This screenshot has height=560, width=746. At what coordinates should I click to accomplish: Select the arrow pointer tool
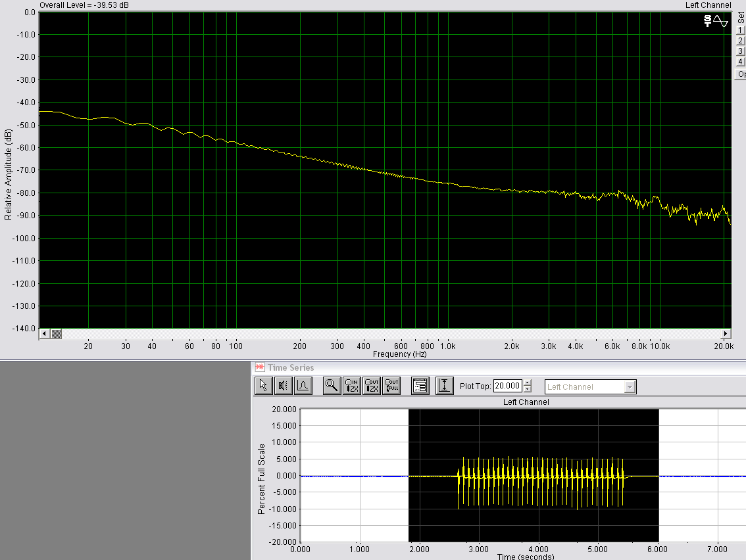tap(263, 386)
